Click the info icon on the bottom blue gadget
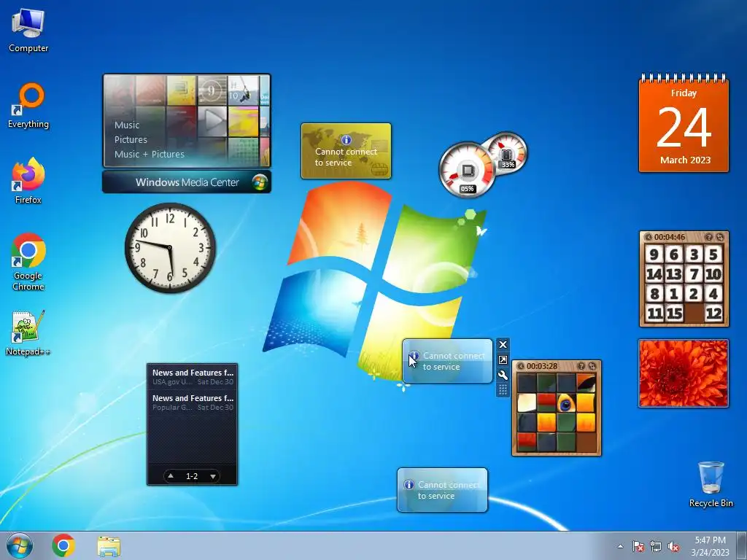 click(409, 484)
